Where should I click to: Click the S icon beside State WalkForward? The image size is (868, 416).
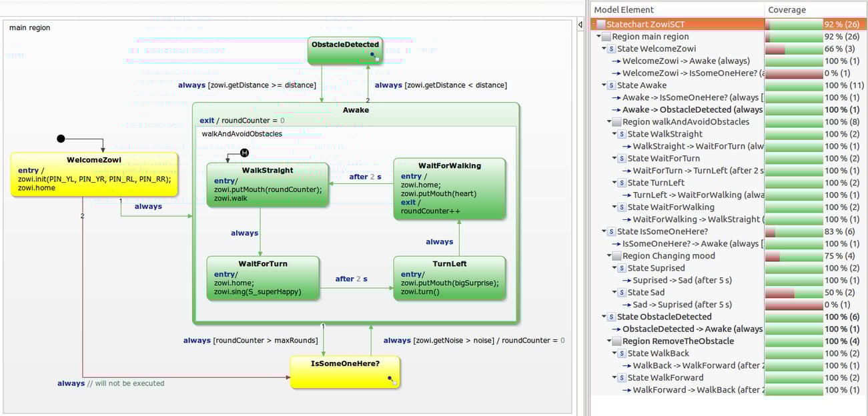pos(621,377)
